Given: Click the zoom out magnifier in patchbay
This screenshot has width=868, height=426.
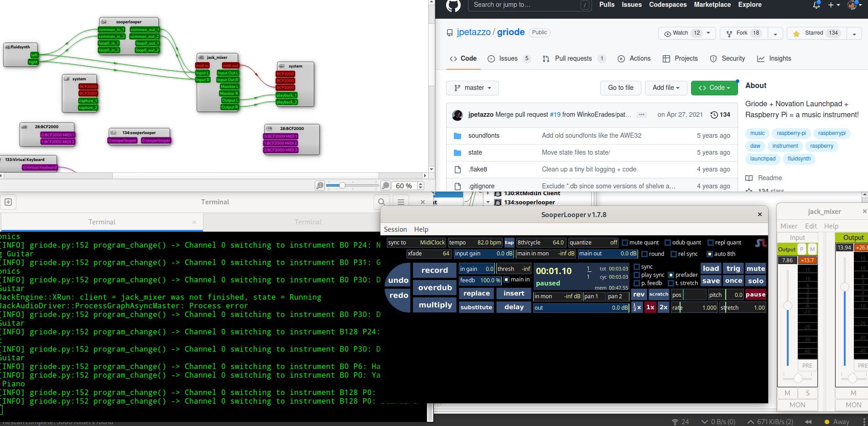Looking at the screenshot, I should pyautogui.click(x=320, y=186).
